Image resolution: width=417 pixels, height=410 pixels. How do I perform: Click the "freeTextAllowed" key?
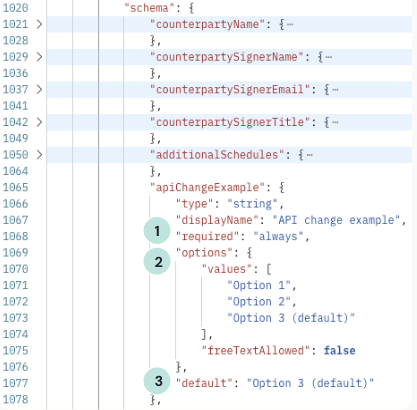point(256,351)
